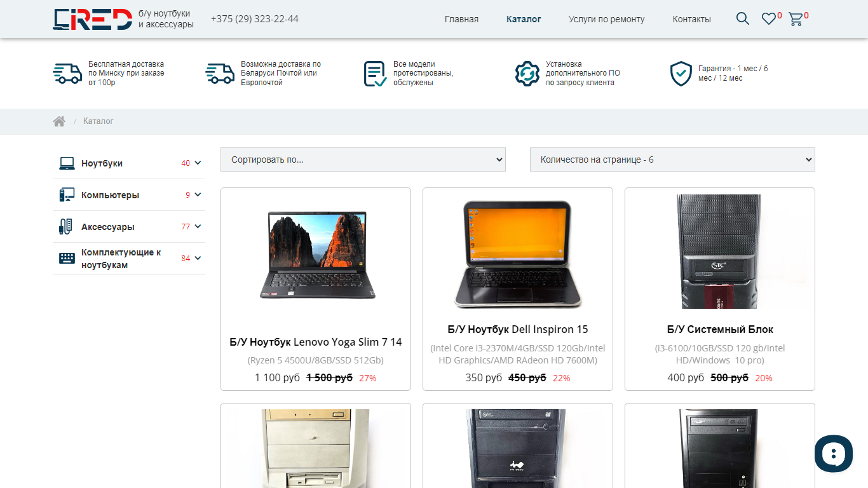Open Б/У Системный Блок product title
868x488 pixels.
(720, 329)
